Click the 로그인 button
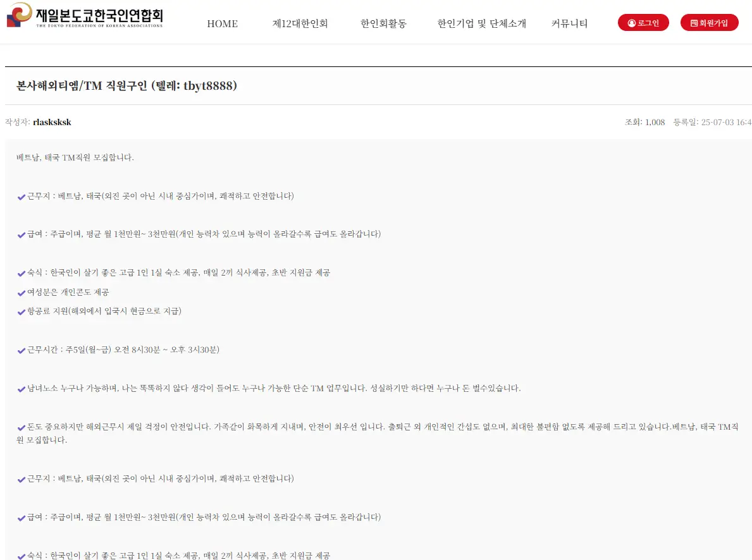Viewport: 752px width, 560px height. (643, 23)
